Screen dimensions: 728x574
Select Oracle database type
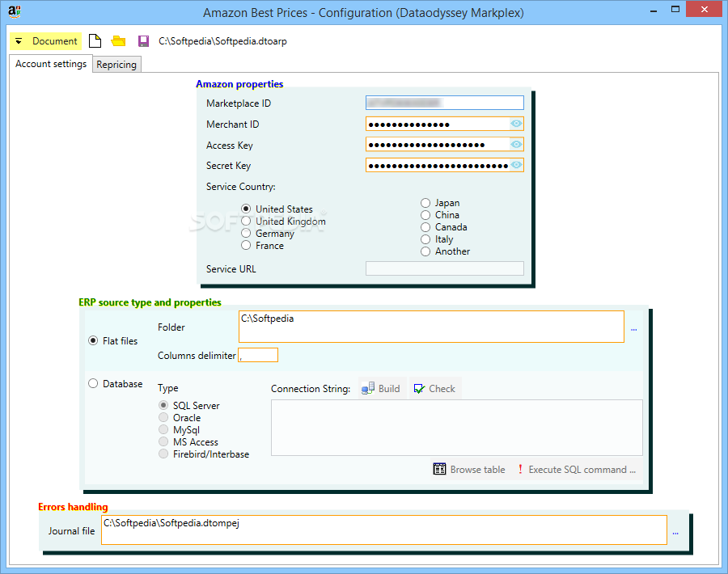pos(180,418)
